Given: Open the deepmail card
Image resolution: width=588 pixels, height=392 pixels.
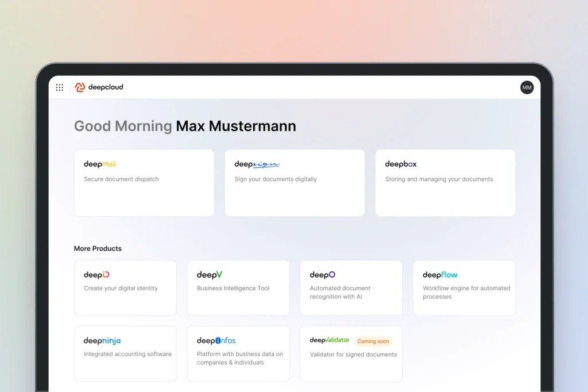Looking at the screenshot, I should pyautogui.click(x=144, y=183).
